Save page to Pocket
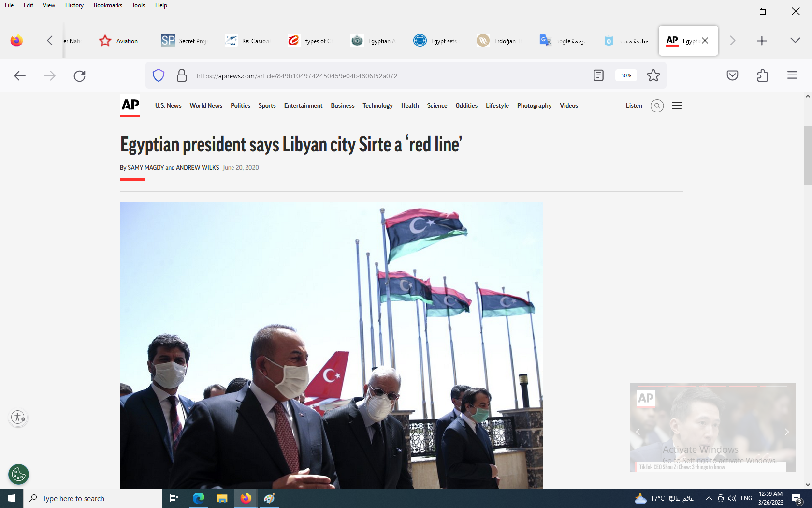 click(732, 75)
